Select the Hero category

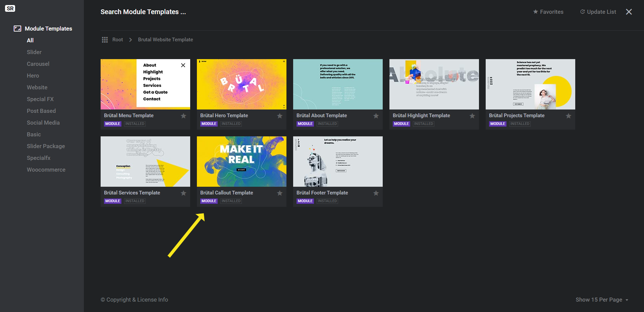point(33,76)
